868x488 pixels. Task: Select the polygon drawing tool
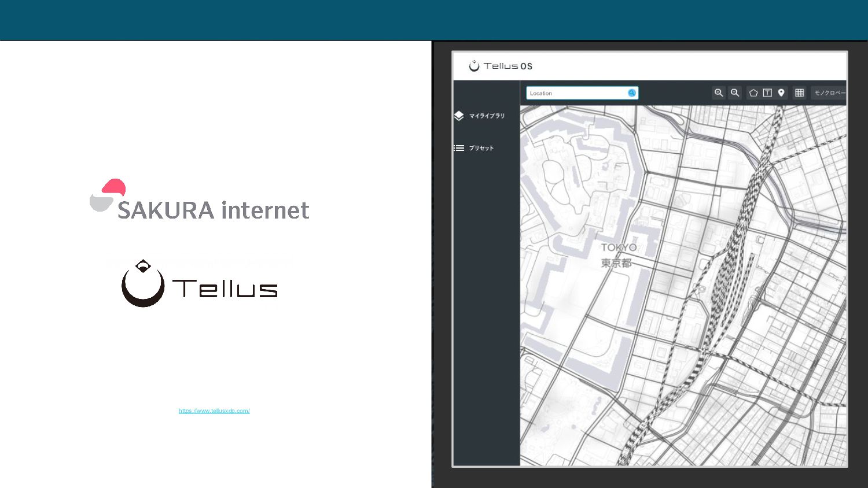coord(753,93)
